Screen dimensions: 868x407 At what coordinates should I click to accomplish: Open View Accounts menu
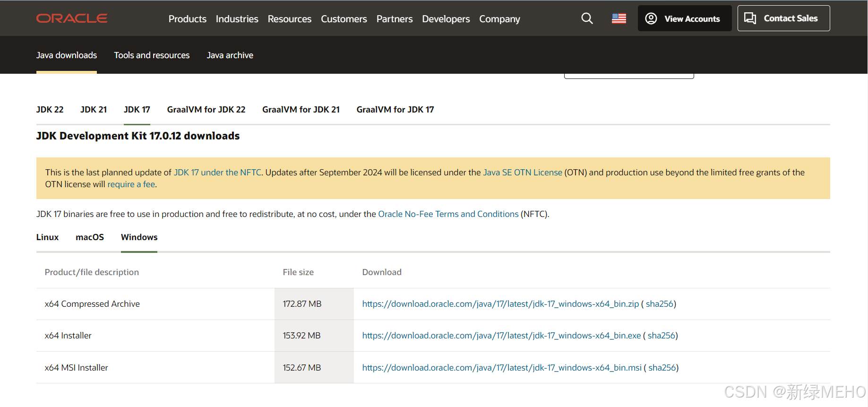tap(684, 18)
